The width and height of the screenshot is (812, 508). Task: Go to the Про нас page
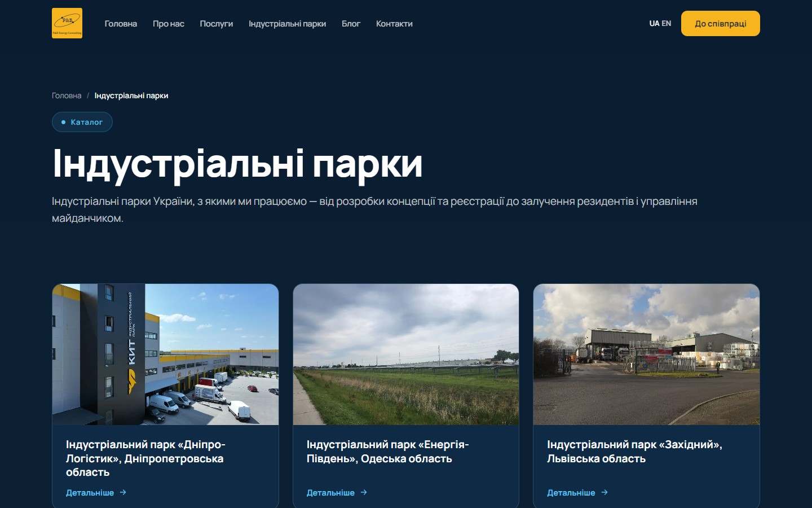pos(169,24)
